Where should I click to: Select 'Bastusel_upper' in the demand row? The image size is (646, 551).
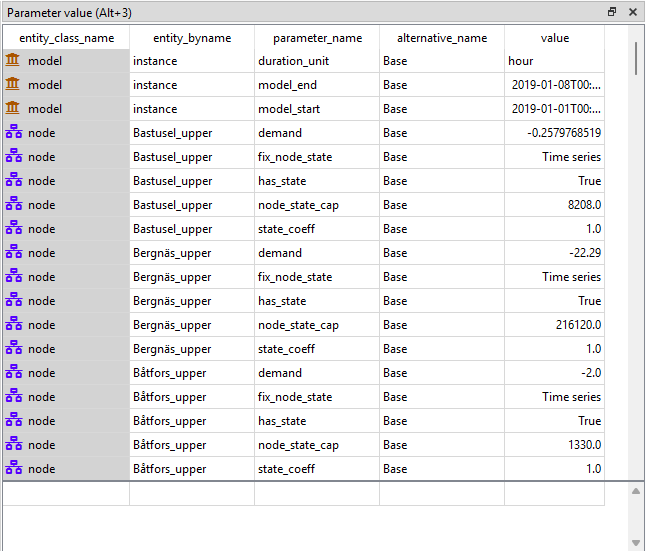coord(192,132)
